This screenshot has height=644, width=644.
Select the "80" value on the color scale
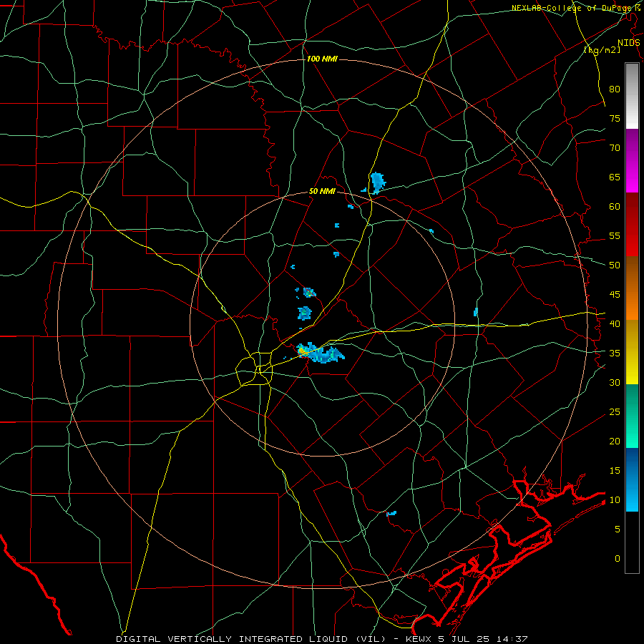click(615, 89)
